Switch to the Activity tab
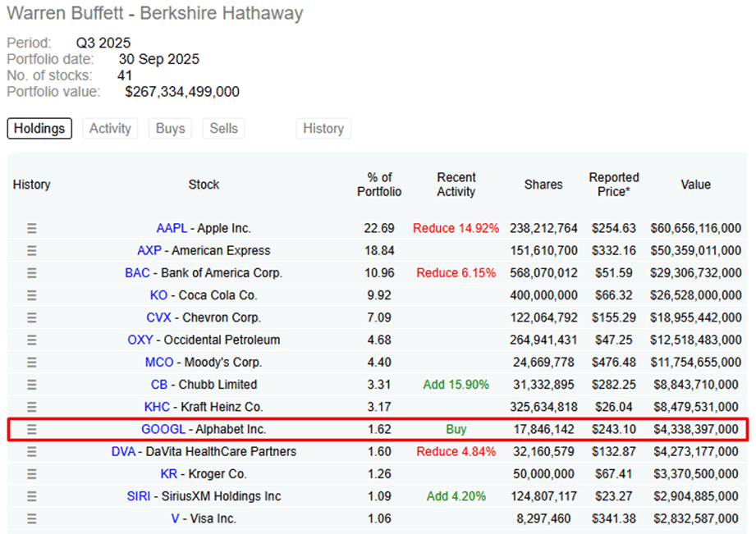756x534 pixels. click(x=111, y=129)
